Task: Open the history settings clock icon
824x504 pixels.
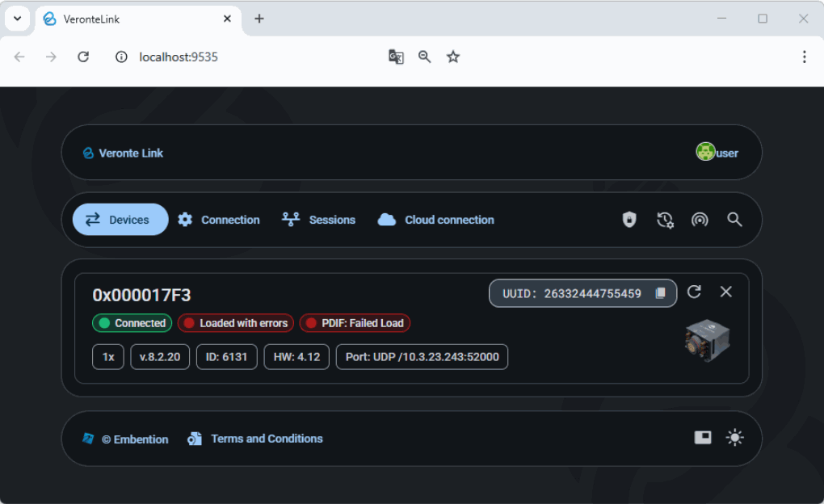Action: click(x=665, y=220)
